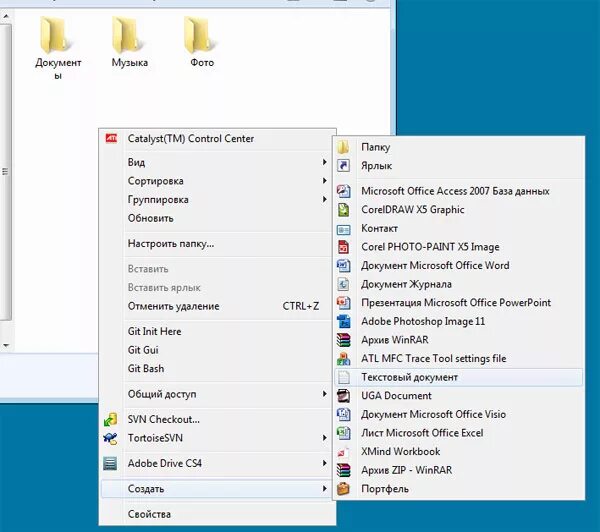Expand the Adobe Drive CS4 submenu arrow
The width and height of the screenshot is (600, 532).
[324, 463]
